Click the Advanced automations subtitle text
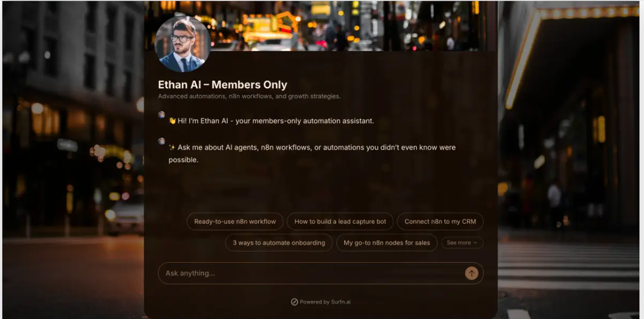 click(x=249, y=97)
